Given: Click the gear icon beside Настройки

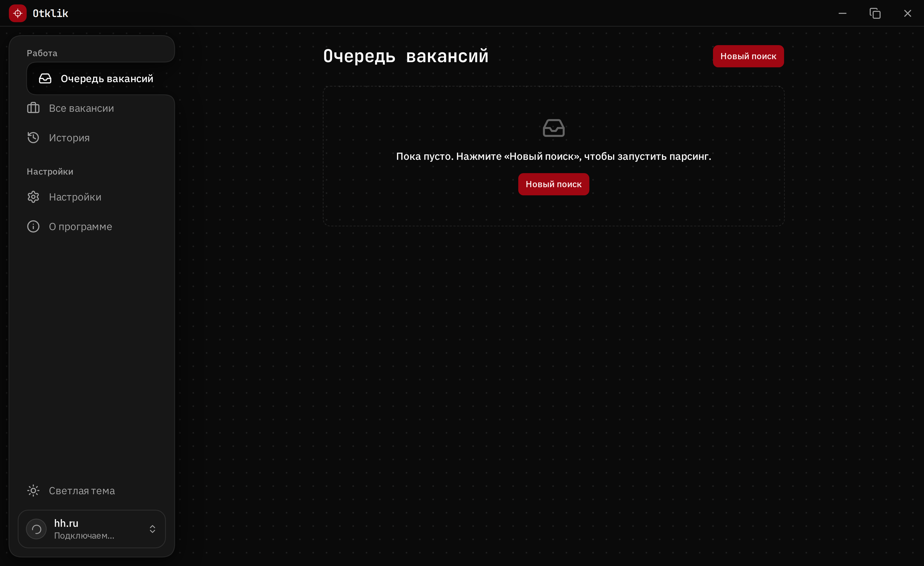Looking at the screenshot, I should pyautogui.click(x=33, y=197).
